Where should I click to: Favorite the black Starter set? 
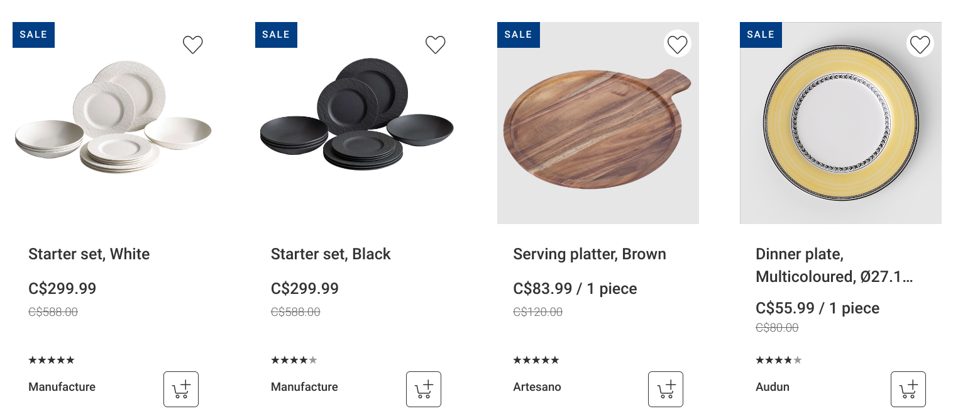(435, 45)
